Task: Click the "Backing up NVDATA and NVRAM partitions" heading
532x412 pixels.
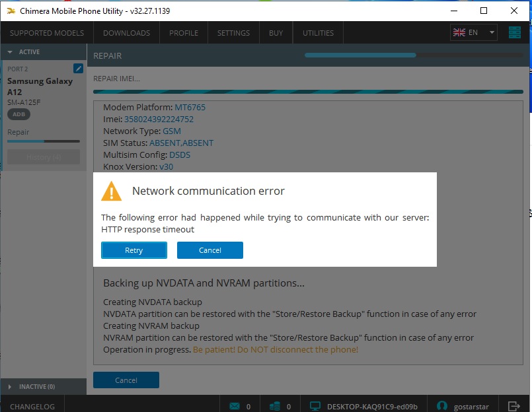Action: tap(204, 283)
